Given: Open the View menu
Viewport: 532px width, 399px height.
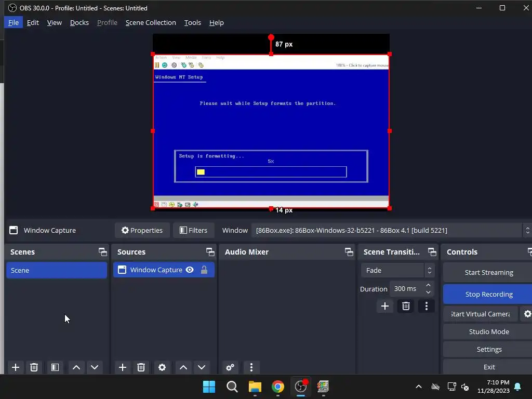Looking at the screenshot, I should coord(54,22).
